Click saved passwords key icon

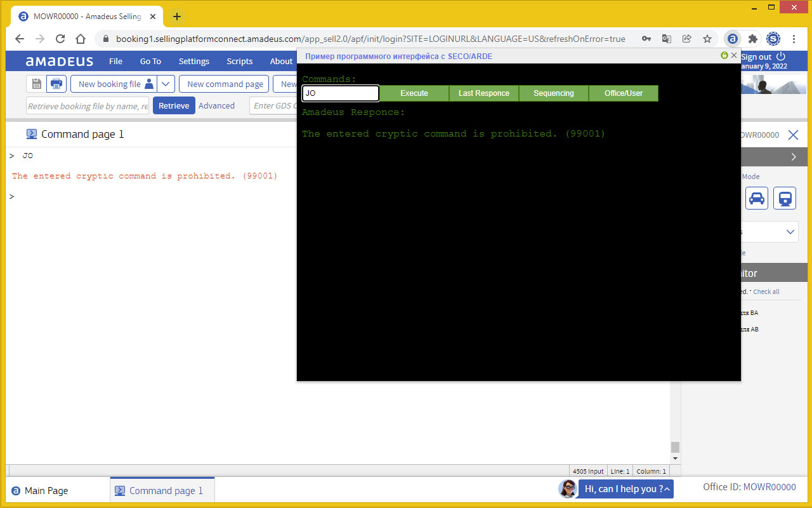tap(646, 39)
